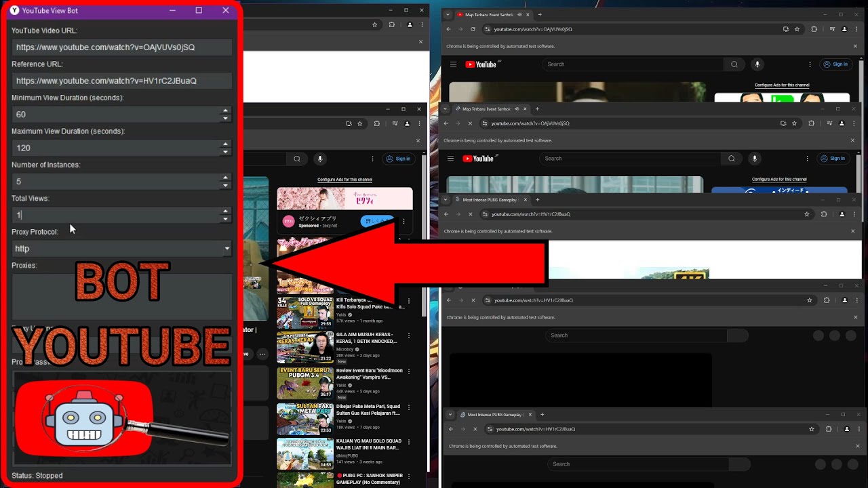Open "Dikejar Pake Meta Pari" video thumbnail

(x=305, y=418)
